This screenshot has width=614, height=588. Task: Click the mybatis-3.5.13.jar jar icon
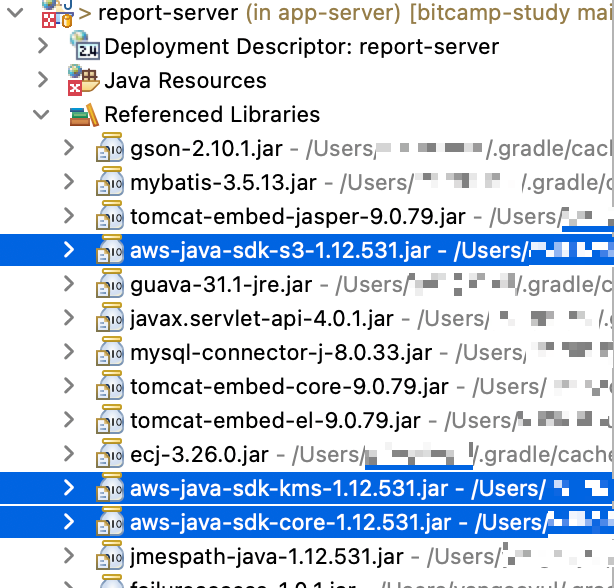(110, 181)
